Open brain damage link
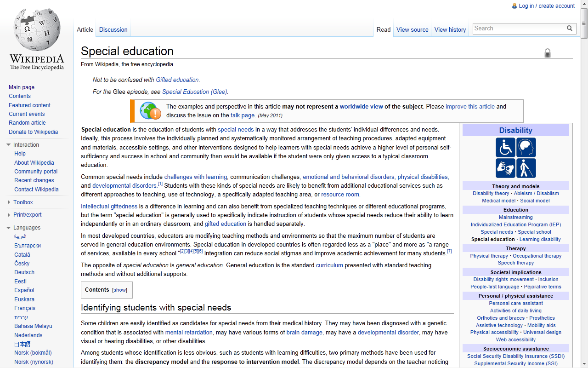The width and height of the screenshot is (588, 368). tap(304, 333)
